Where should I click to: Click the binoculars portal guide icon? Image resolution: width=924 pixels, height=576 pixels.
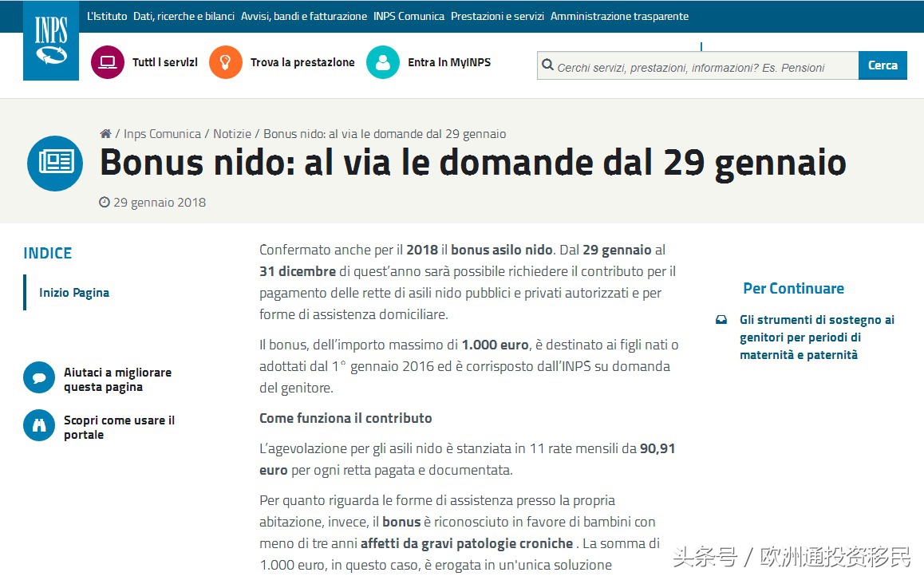click(39, 425)
